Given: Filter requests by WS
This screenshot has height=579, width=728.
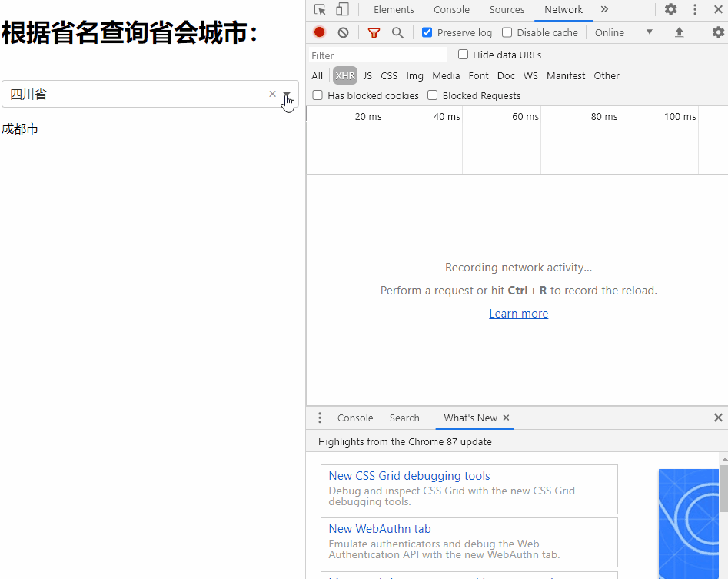Looking at the screenshot, I should pyautogui.click(x=530, y=75).
